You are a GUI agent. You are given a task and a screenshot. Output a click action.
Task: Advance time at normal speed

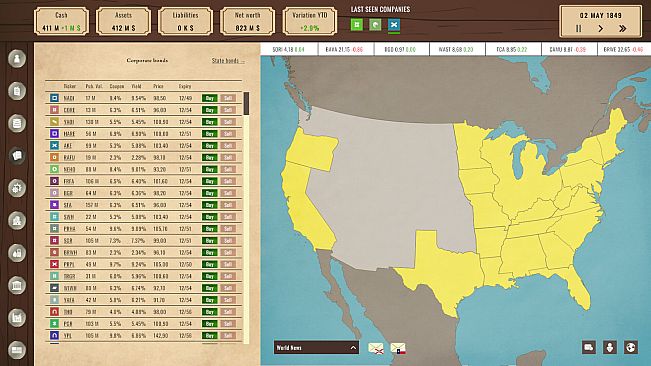click(600, 29)
